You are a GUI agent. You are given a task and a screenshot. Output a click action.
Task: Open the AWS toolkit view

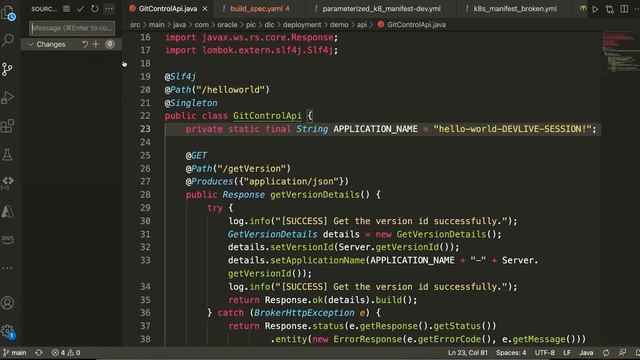[7, 239]
